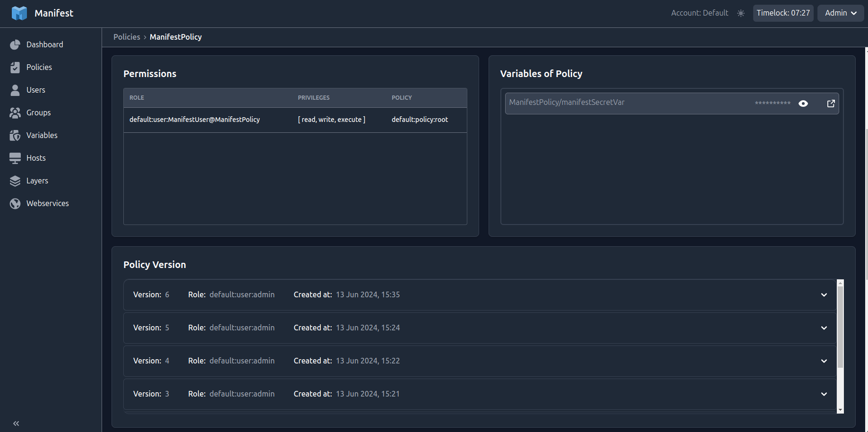Click the Webservices globe icon
This screenshot has height=432, width=868.
15,203
